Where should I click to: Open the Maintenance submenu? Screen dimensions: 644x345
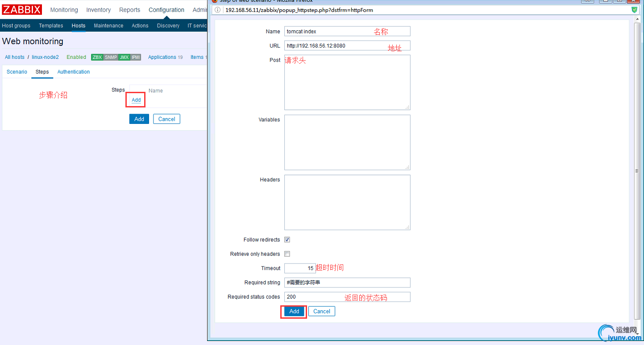point(108,26)
